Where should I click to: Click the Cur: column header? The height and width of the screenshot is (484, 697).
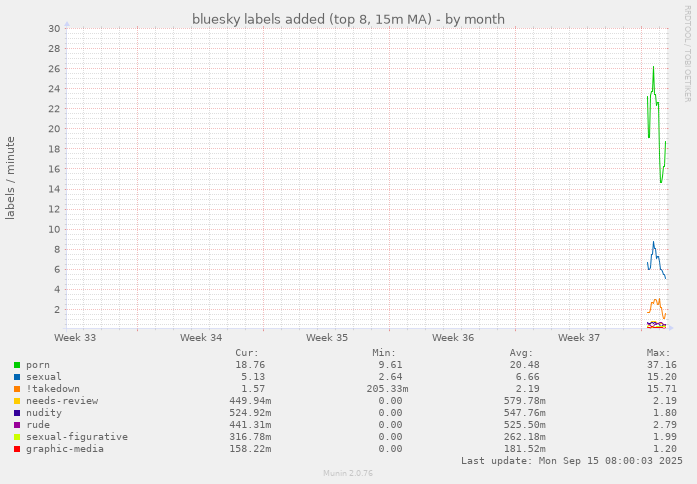click(247, 353)
